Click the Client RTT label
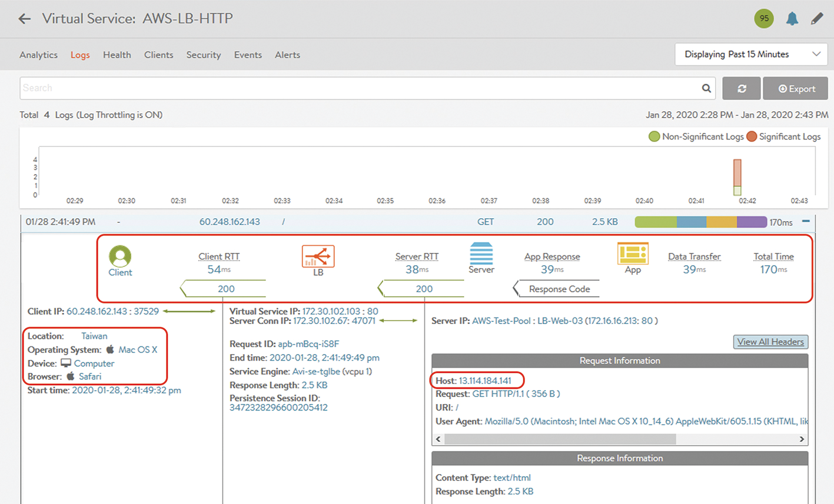The width and height of the screenshot is (834, 504). 219,256
